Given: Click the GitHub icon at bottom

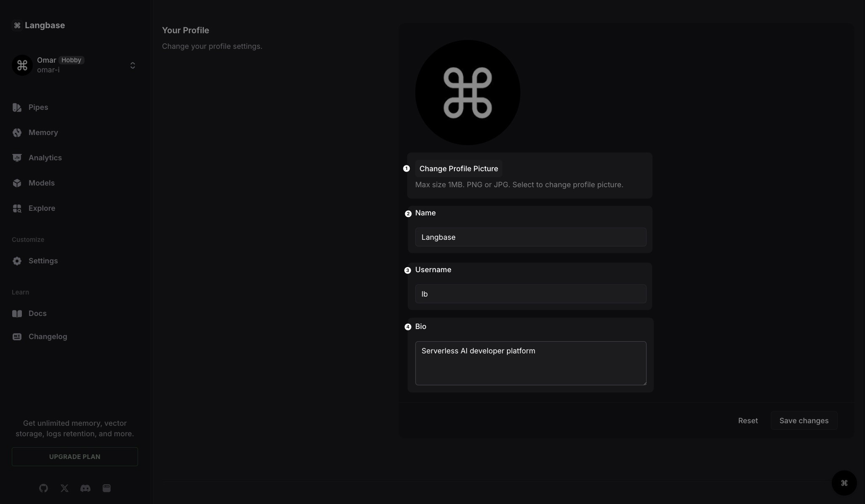Looking at the screenshot, I should 43,488.
